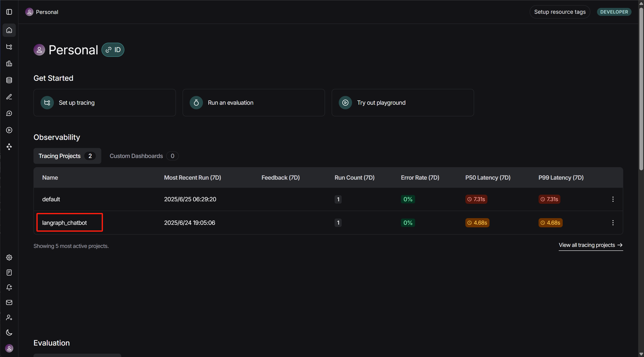
Task: Open Playground play icon in sidebar
Action: (9, 130)
